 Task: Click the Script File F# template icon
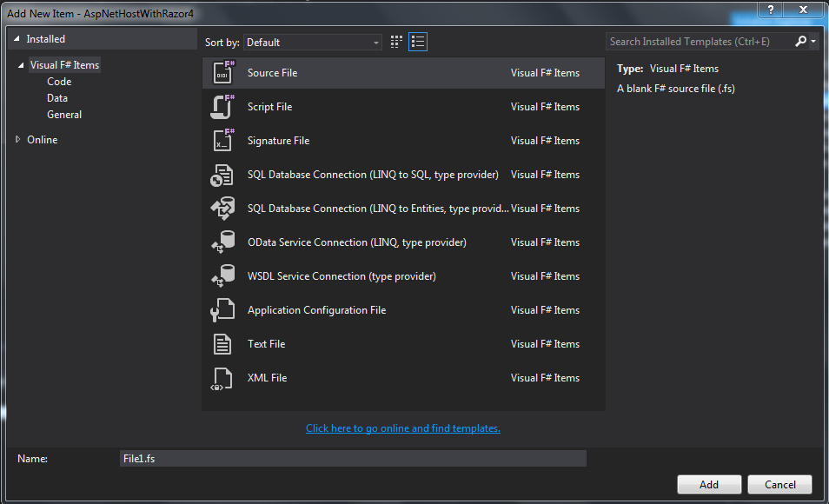coord(222,106)
